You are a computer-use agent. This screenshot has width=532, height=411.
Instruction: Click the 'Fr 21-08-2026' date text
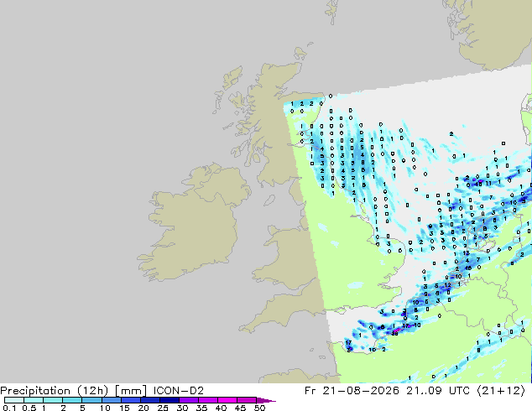click(352, 391)
